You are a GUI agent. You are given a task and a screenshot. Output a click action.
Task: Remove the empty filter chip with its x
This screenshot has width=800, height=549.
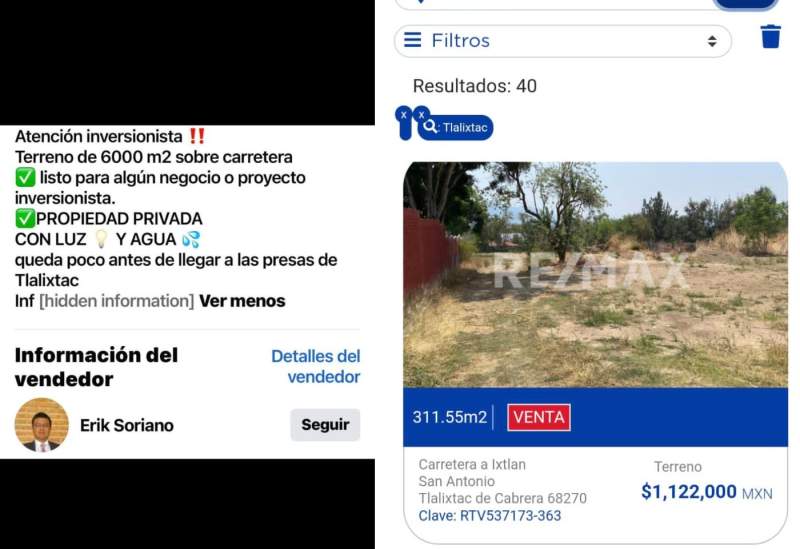pos(404,115)
